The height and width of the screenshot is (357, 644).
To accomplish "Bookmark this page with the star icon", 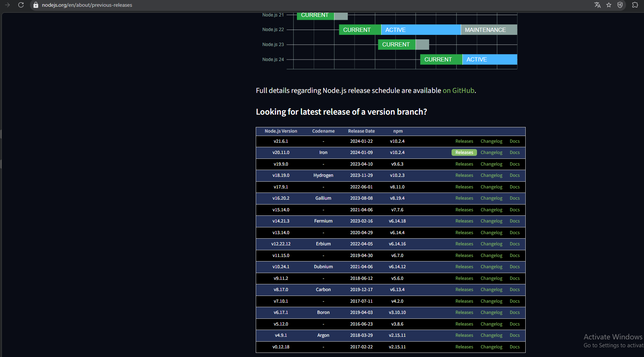I will [x=609, y=5].
